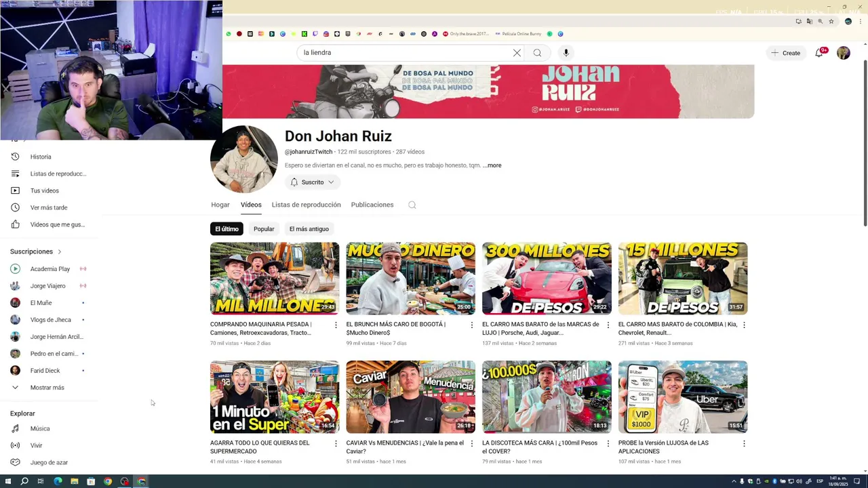Open the 'Película Online Bunny' bookmark
This screenshot has height=488, width=868.
519,34
